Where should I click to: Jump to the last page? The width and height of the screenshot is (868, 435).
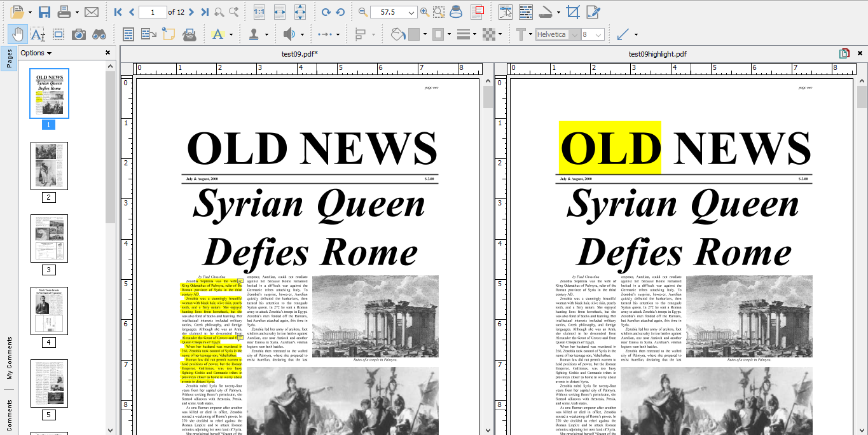tap(205, 12)
